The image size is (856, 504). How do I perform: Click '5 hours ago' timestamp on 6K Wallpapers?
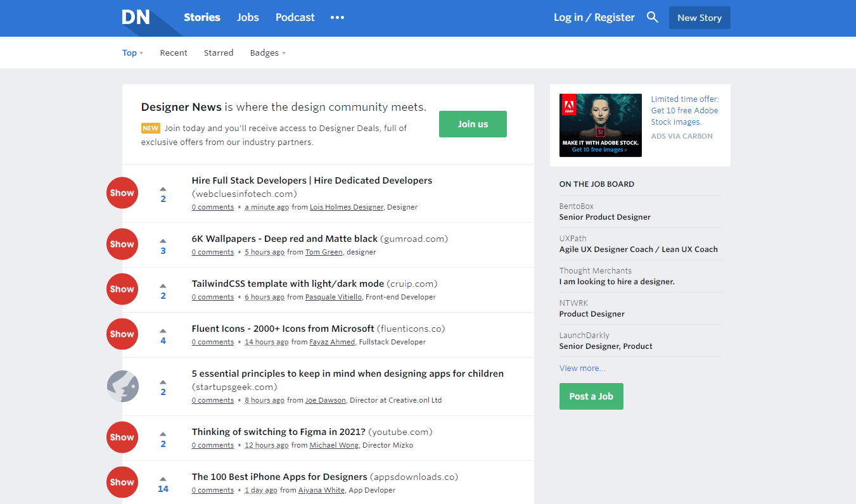pyautogui.click(x=265, y=252)
